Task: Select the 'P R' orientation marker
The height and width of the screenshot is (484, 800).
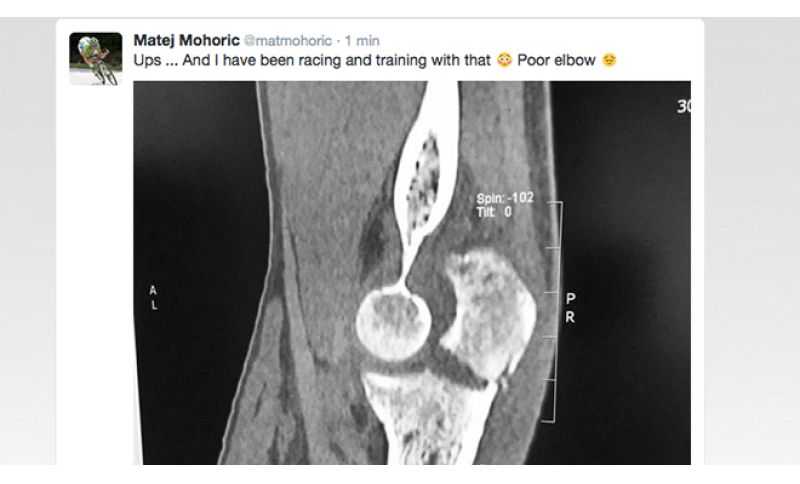Action: tap(570, 308)
